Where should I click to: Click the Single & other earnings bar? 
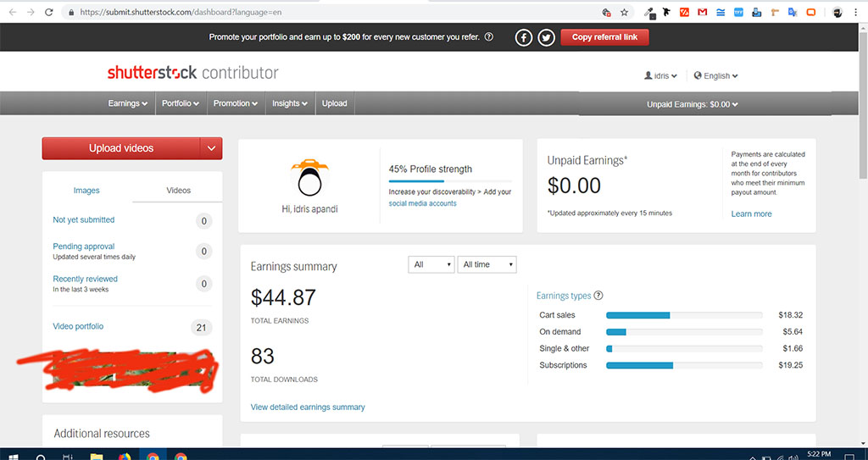point(684,349)
